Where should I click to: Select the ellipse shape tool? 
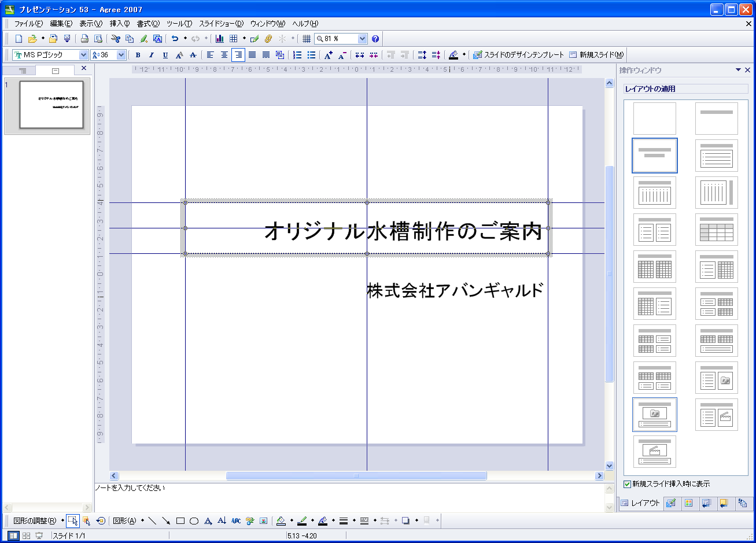(194, 520)
